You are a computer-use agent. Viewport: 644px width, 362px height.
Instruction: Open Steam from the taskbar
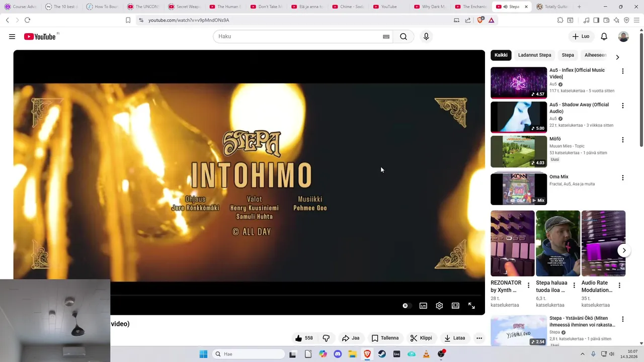pyautogui.click(x=382, y=354)
